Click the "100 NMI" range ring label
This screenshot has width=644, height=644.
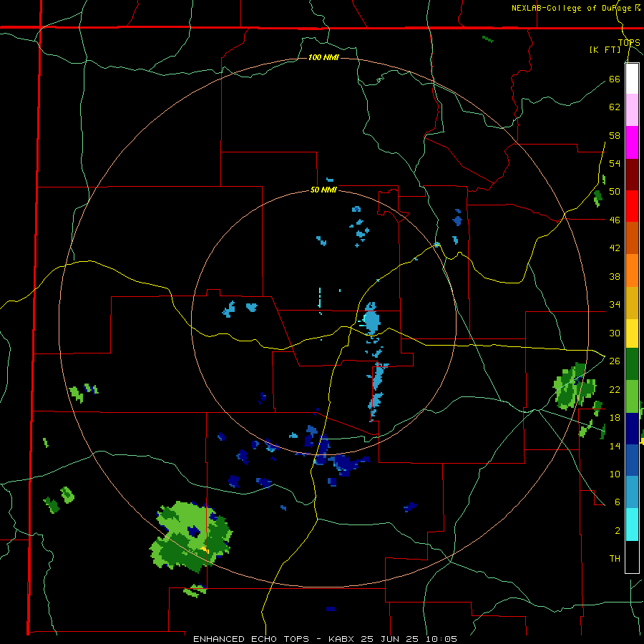323,57
